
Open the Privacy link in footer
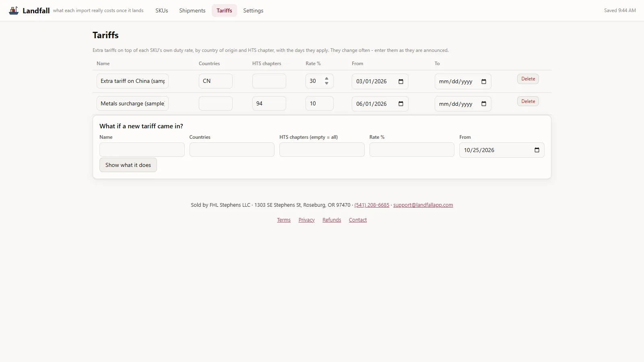coord(306,220)
